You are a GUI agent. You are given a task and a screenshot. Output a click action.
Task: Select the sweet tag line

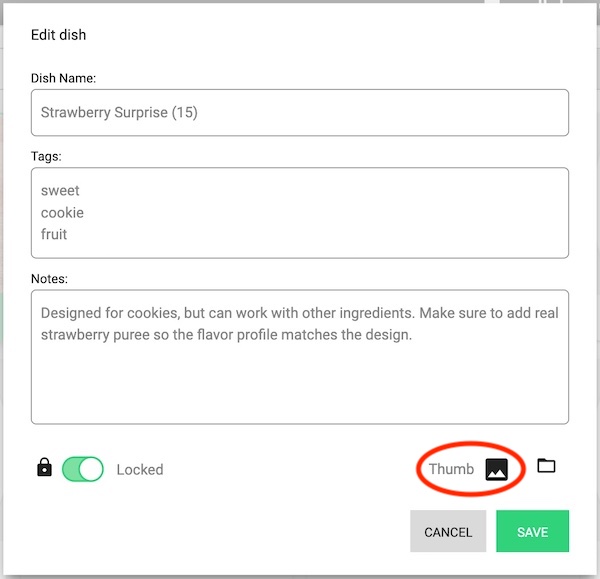[60, 191]
